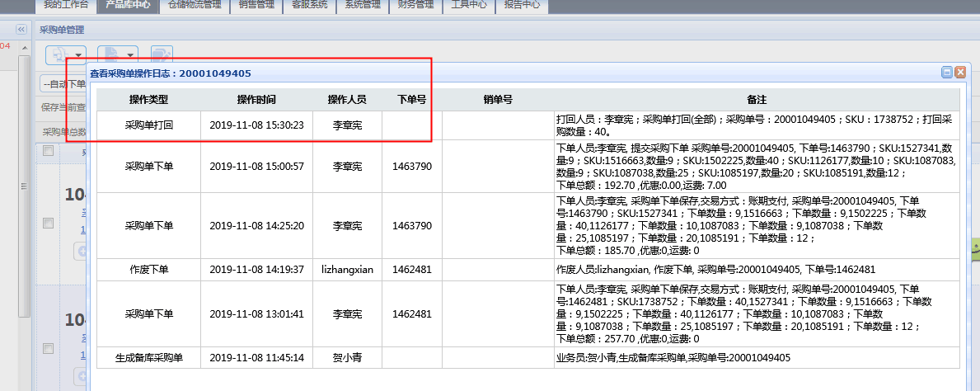
Task: Tick the second purchase order row checkbox
Action: click(48, 348)
